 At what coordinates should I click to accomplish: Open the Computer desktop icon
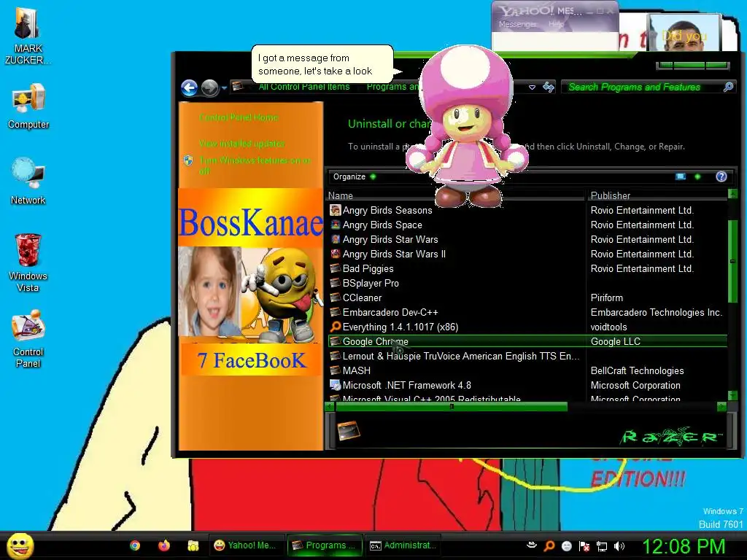point(28,106)
